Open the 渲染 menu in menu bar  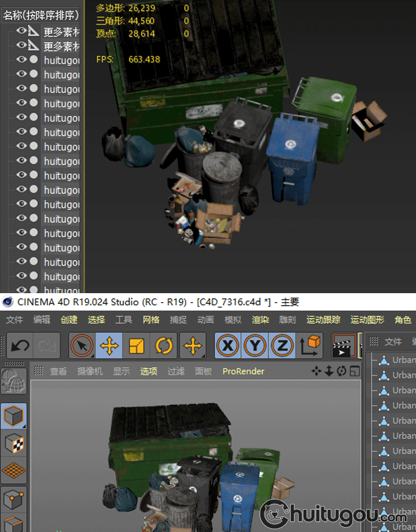point(260,320)
